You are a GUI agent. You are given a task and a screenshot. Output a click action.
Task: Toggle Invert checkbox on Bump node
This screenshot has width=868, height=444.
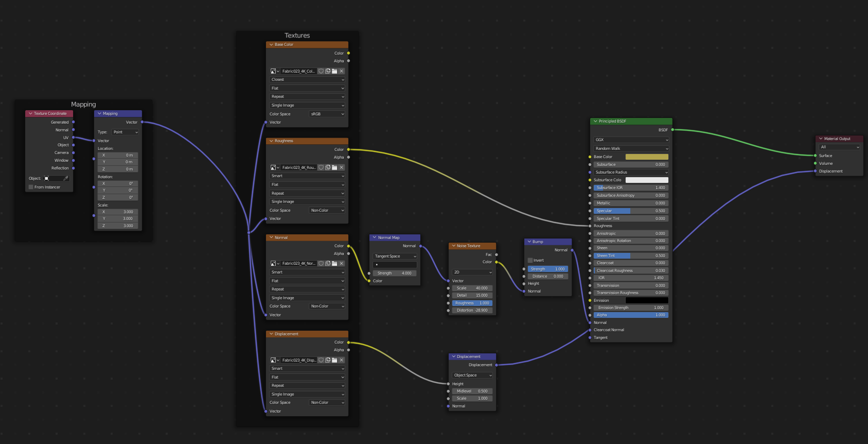point(530,260)
